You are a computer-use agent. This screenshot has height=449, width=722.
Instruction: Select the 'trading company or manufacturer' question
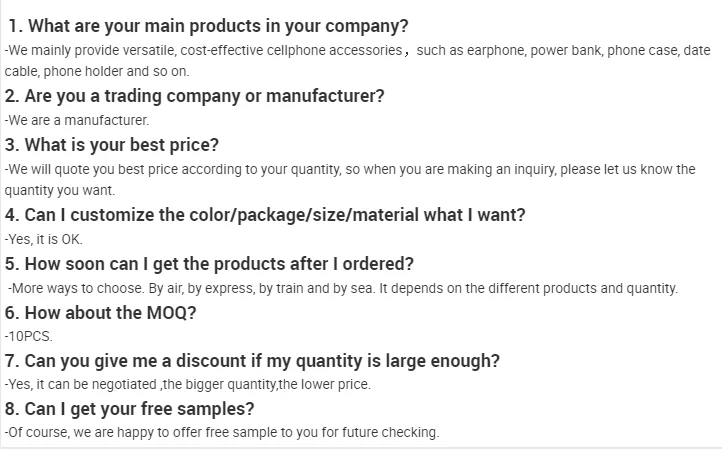click(194, 96)
